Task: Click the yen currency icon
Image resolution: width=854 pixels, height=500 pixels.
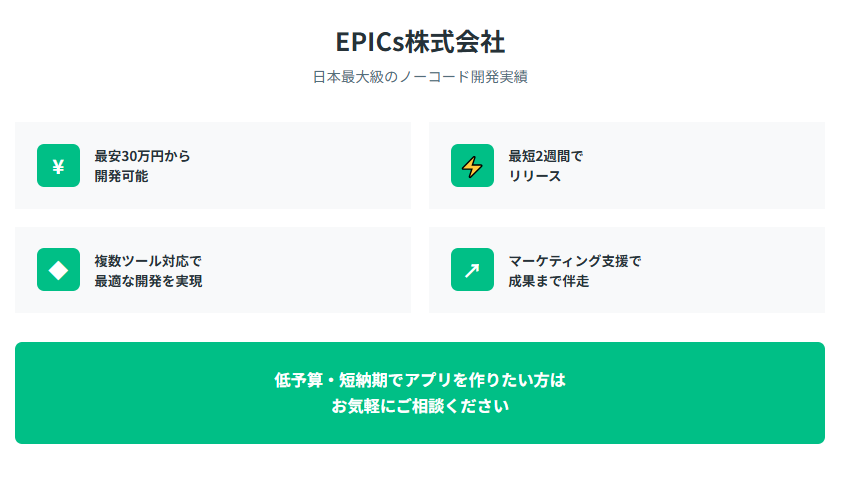Action: pos(58,166)
